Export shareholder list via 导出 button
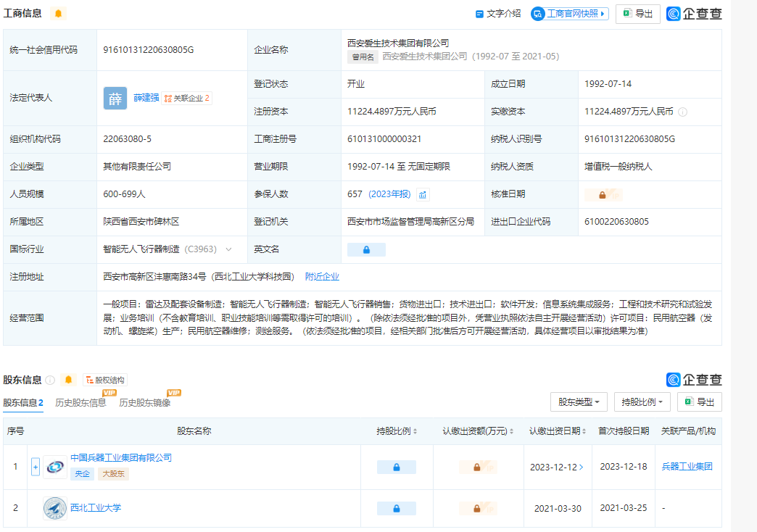This screenshot has width=757, height=532. point(700,402)
